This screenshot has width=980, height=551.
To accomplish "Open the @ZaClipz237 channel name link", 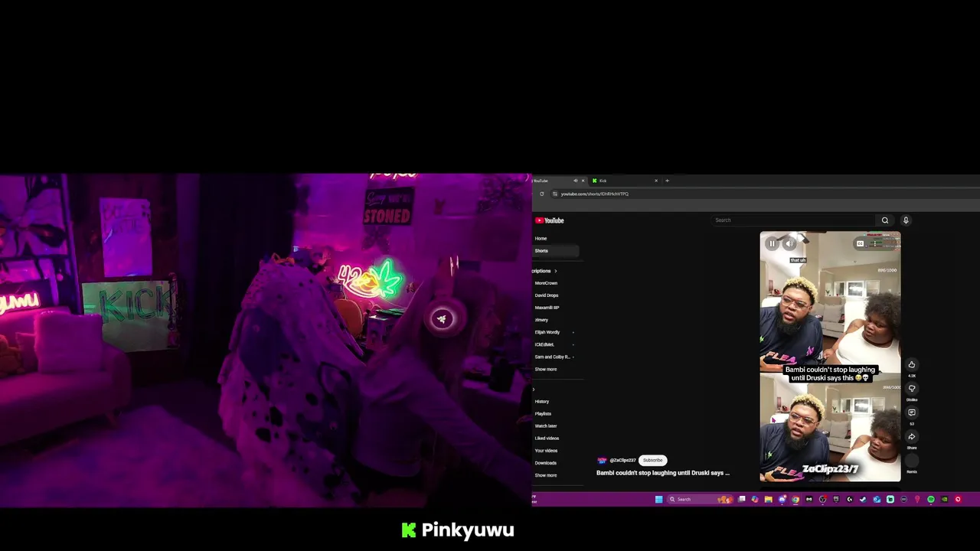I will [622, 460].
